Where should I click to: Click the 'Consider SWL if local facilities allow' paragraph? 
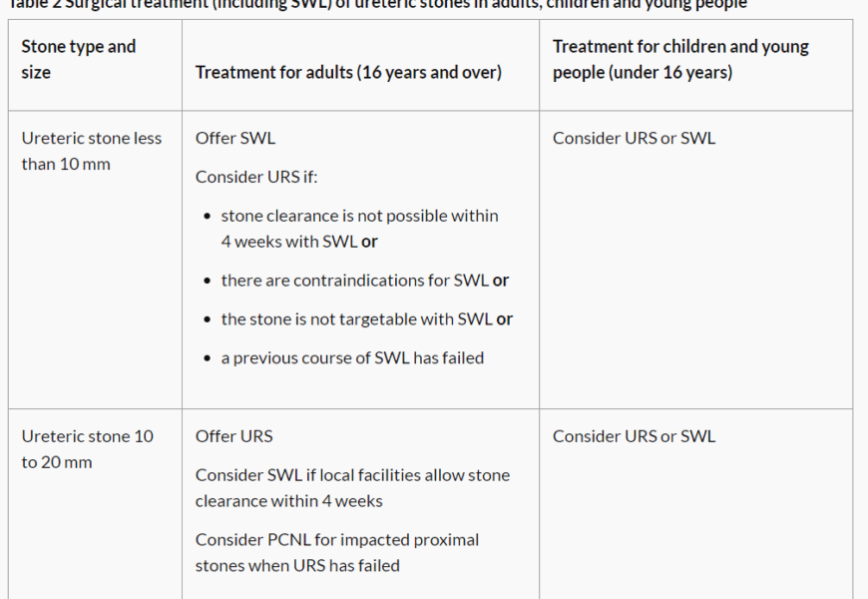click(x=352, y=487)
